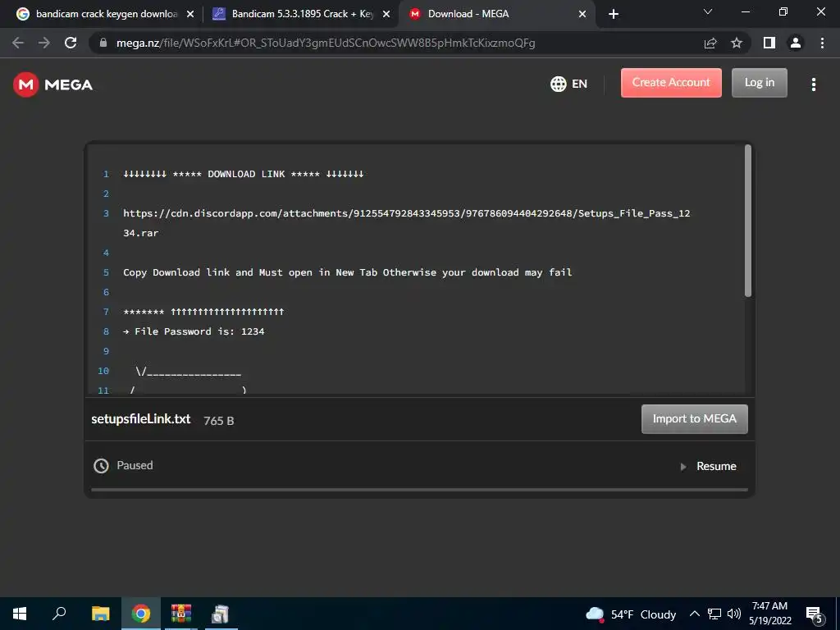The width and height of the screenshot is (840, 630).
Task: Open the notification center icon
Action: (815, 614)
